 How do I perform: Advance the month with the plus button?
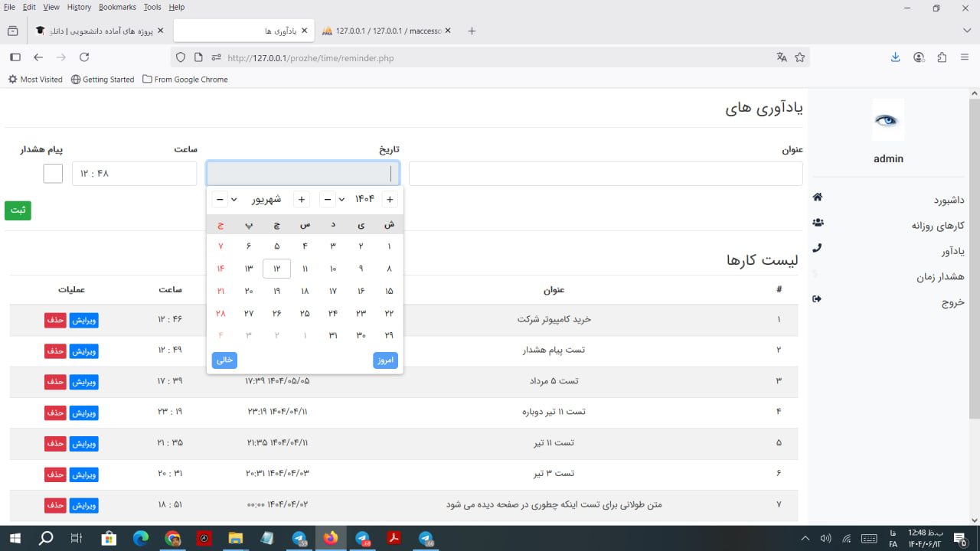302,200
